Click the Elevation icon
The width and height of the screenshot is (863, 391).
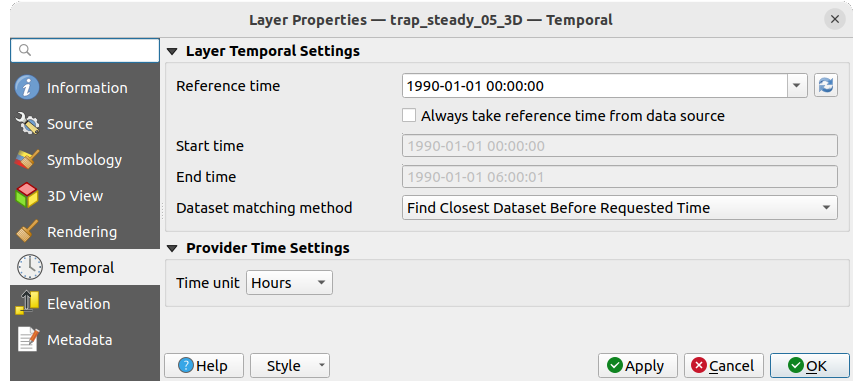point(27,303)
